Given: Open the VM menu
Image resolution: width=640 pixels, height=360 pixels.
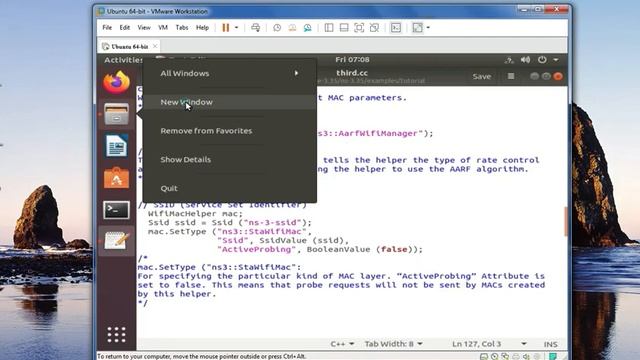Looking at the screenshot, I should coord(163,27).
